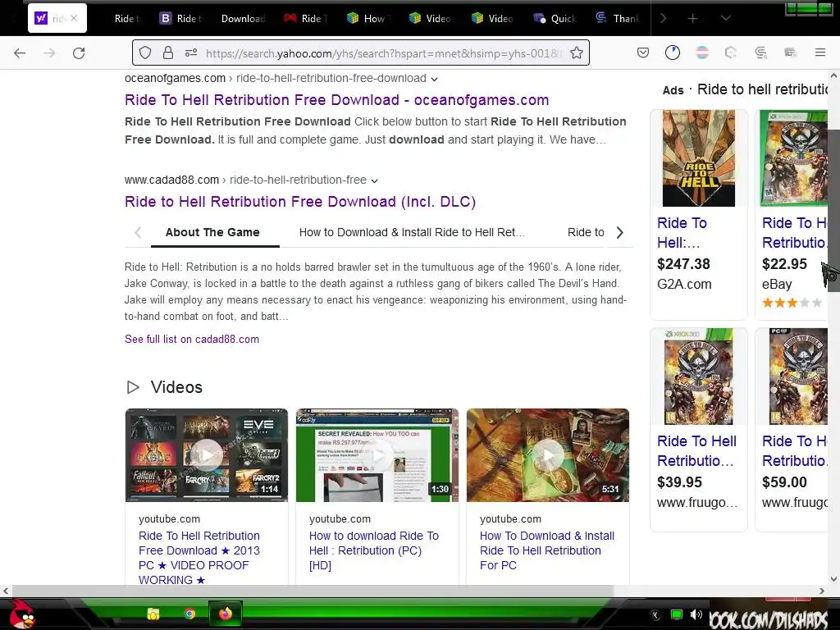Viewport: 840px width, 630px height.
Task: Open a new browser tab
Action: pyautogui.click(x=692, y=18)
